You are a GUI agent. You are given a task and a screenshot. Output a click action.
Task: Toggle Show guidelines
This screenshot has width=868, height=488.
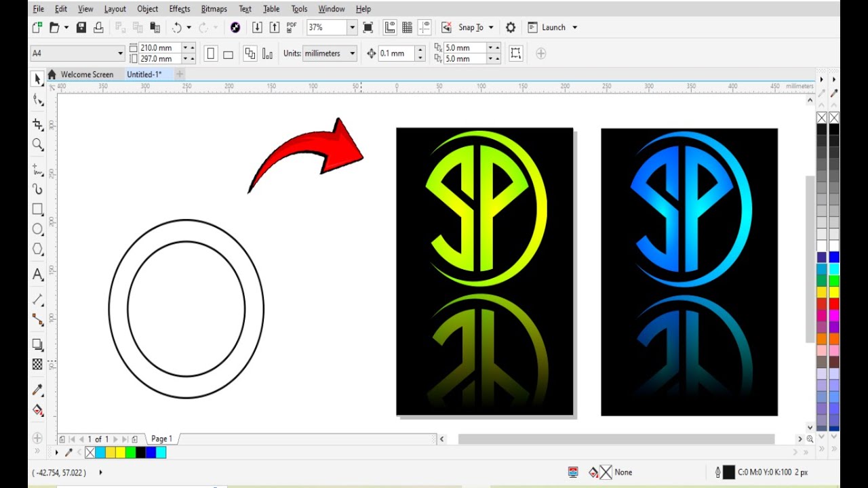425,27
